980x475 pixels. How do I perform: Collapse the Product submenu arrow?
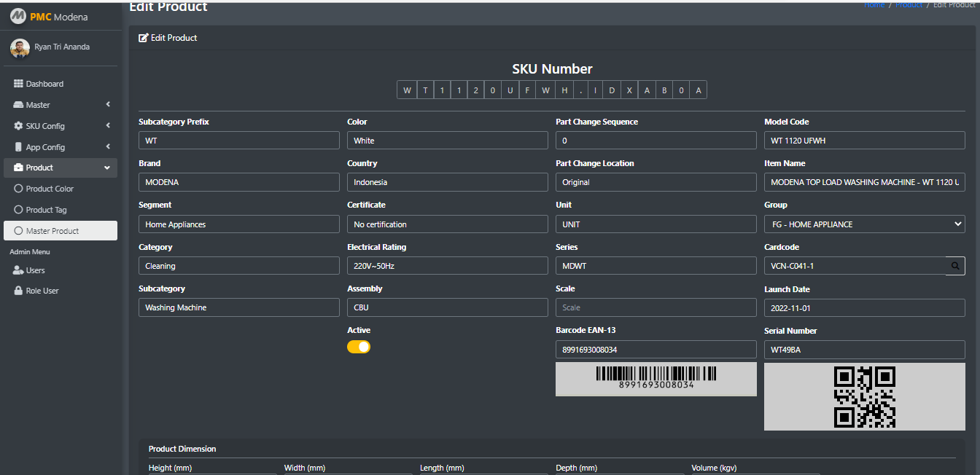pos(107,168)
